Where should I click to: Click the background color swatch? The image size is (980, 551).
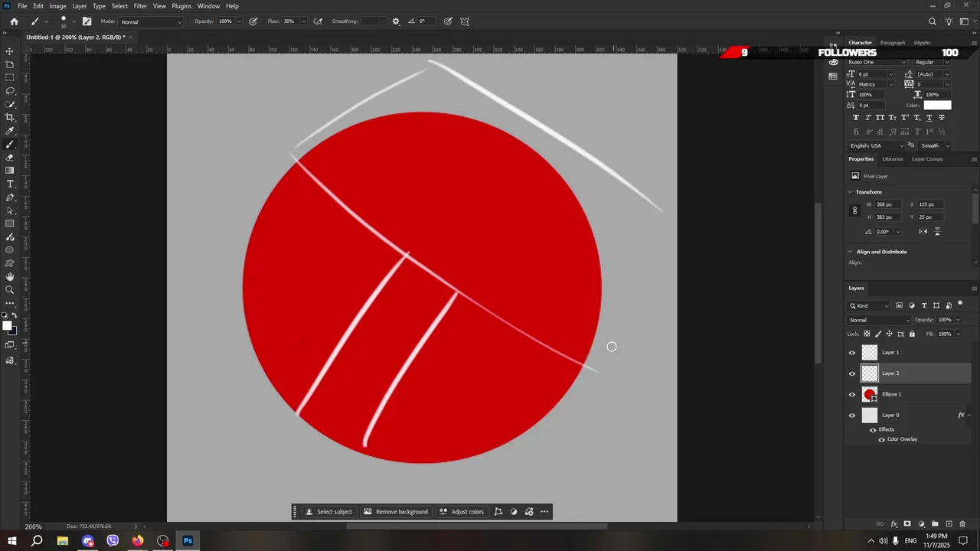point(12,331)
